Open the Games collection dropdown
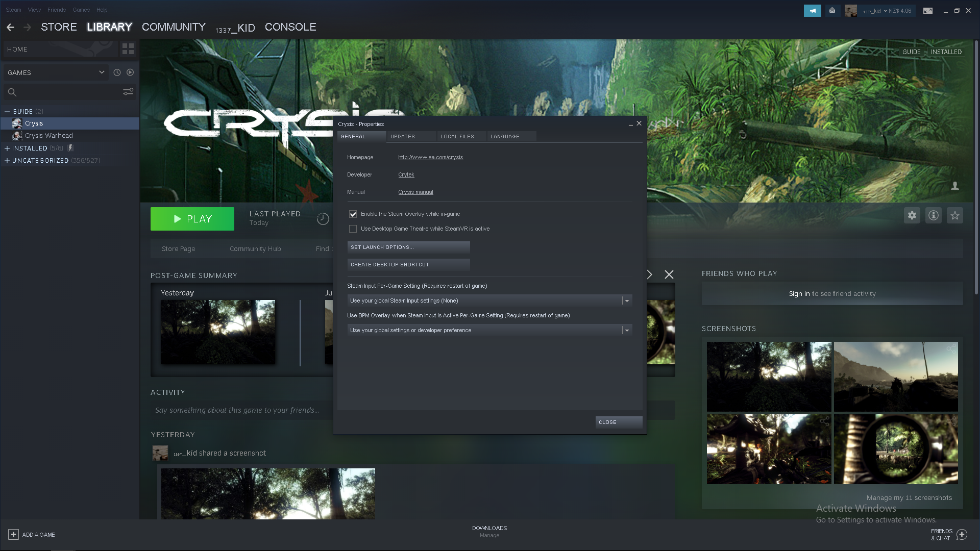980x551 pixels. coord(56,72)
